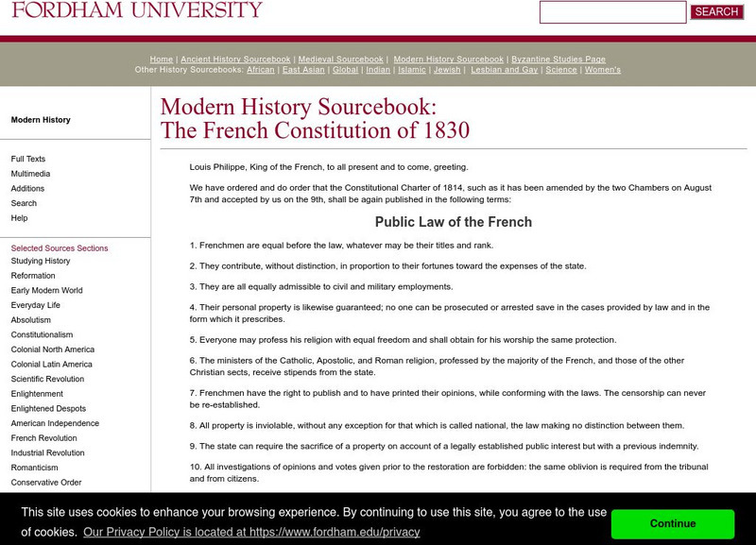The width and height of the screenshot is (756, 545).
Task: Open the Lesbian and Gay sourcebook link
Action: (505, 70)
